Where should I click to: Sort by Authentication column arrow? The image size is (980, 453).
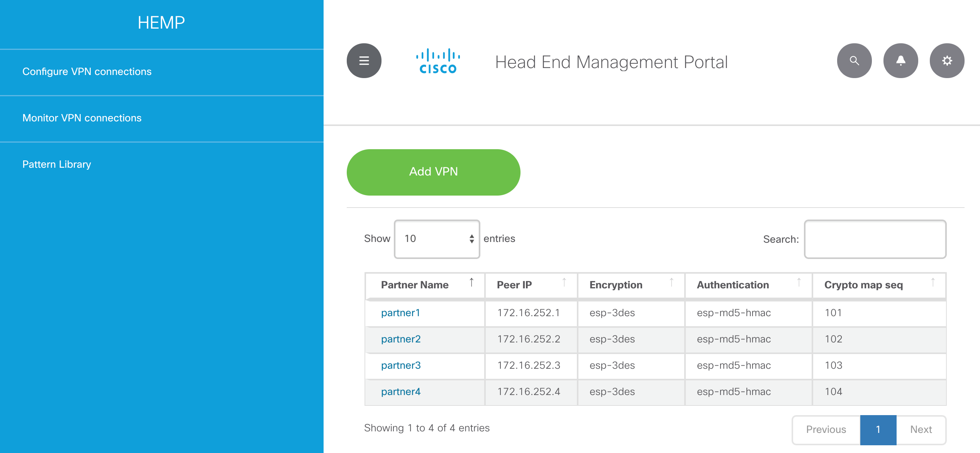click(799, 283)
